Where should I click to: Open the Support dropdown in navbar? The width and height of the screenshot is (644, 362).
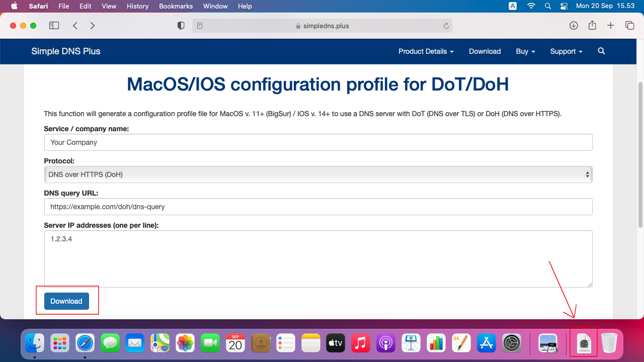coord(566,51)
